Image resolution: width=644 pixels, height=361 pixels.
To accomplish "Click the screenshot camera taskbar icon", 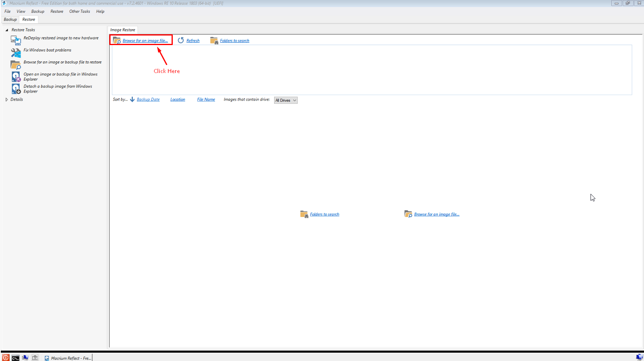I will (35, 358).
